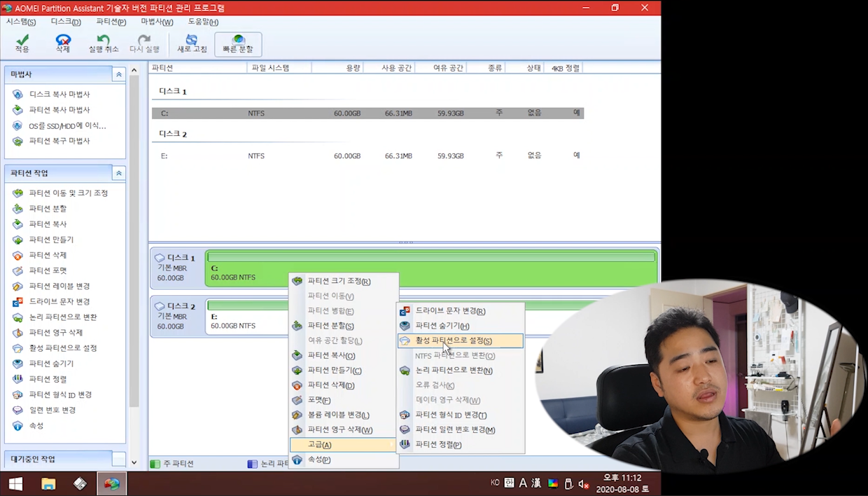Choose 논리 파티션으로 변환(N) in submenu

click(461, 370)
